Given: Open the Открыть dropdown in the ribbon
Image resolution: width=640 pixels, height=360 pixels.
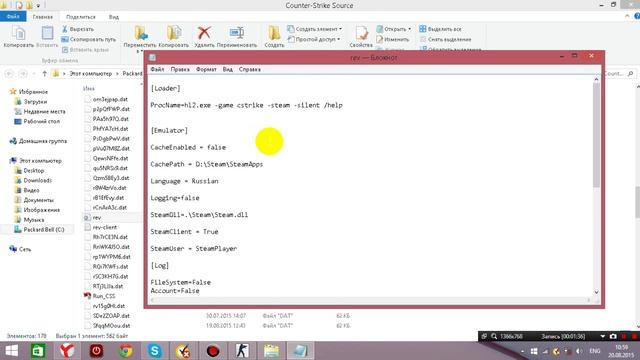Looking at the screenshot, I should coord(394,29).
